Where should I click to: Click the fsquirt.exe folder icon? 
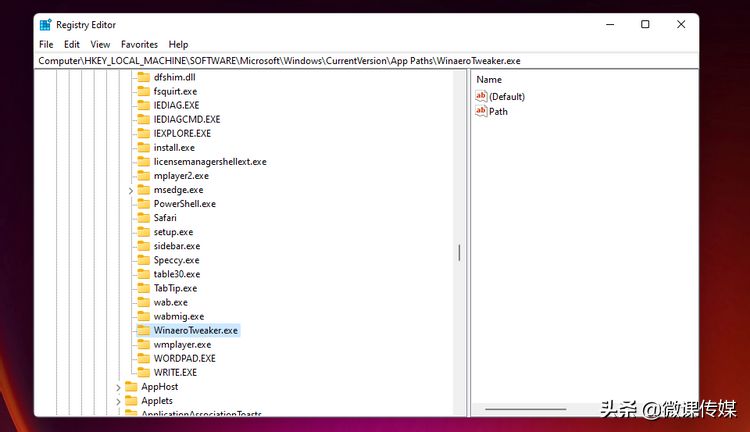point(143,91)
